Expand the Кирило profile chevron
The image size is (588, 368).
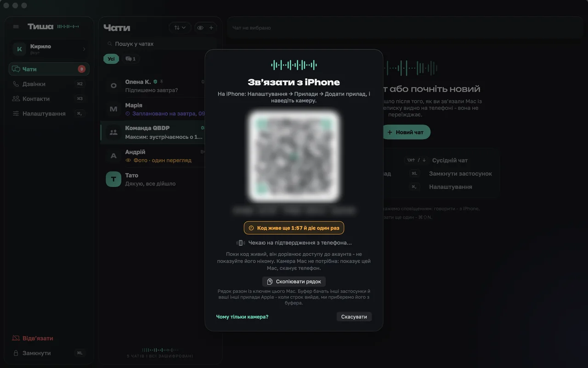84,49
